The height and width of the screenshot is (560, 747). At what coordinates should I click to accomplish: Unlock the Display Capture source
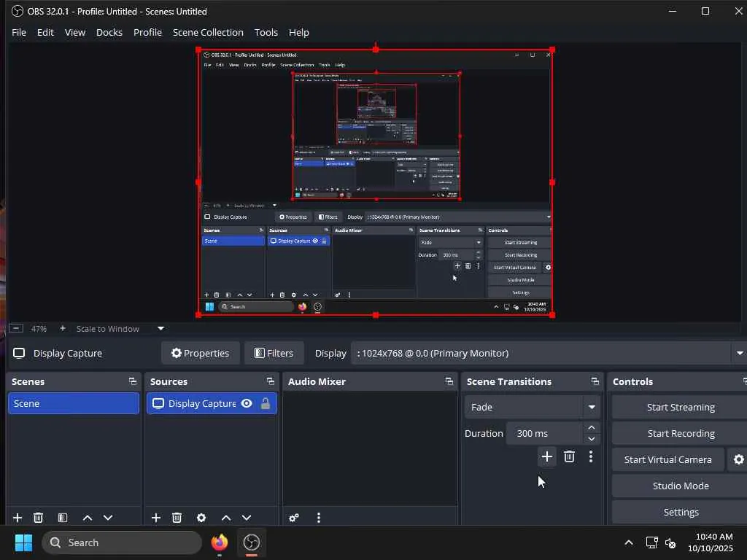pos(265,403)
